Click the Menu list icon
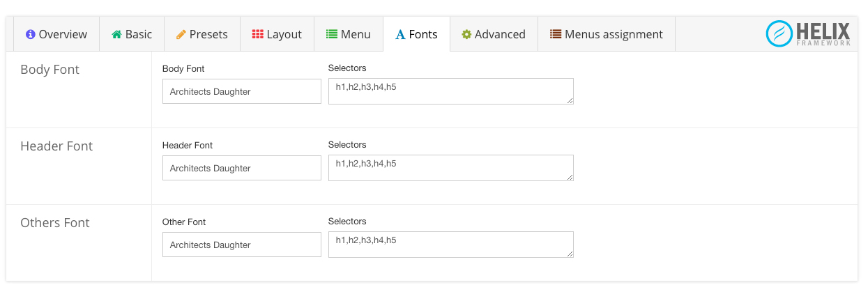This screenshot has width=868, height=294. [x=332, y=34]
